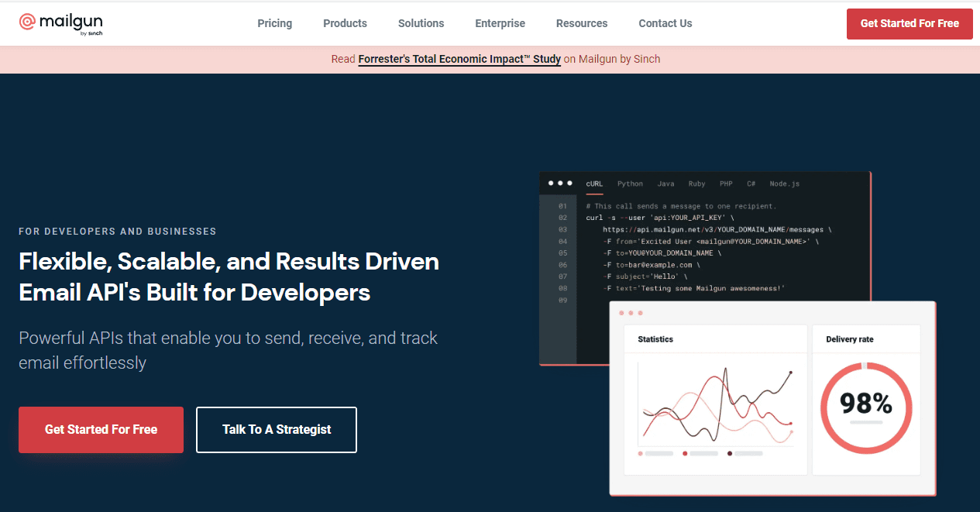
Task: Click the Powerful APIs subheading text
Action: pos(229,350)
